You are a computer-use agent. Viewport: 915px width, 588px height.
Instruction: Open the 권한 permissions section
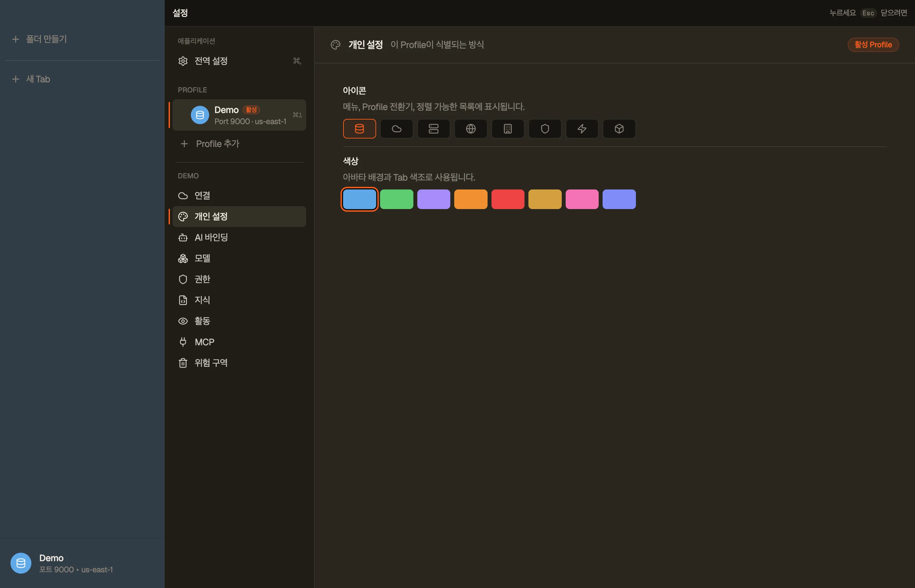tap(239, 279)
